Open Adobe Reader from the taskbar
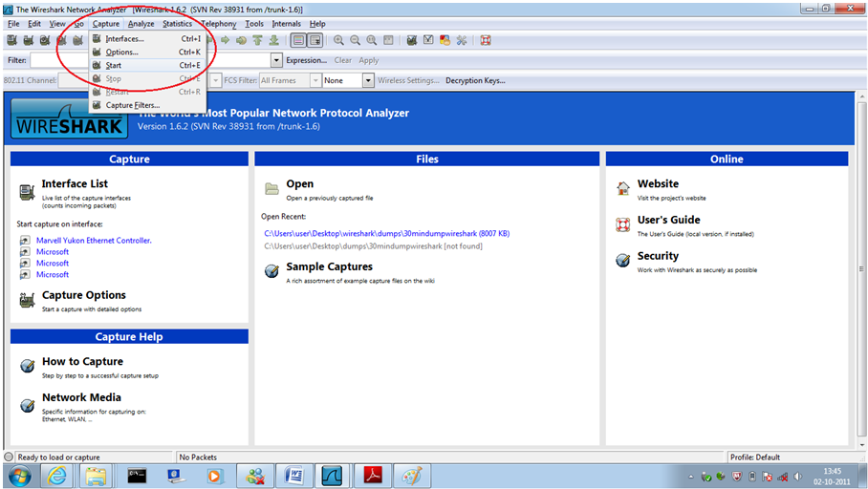Screen dimensions: 868x489 373,476
